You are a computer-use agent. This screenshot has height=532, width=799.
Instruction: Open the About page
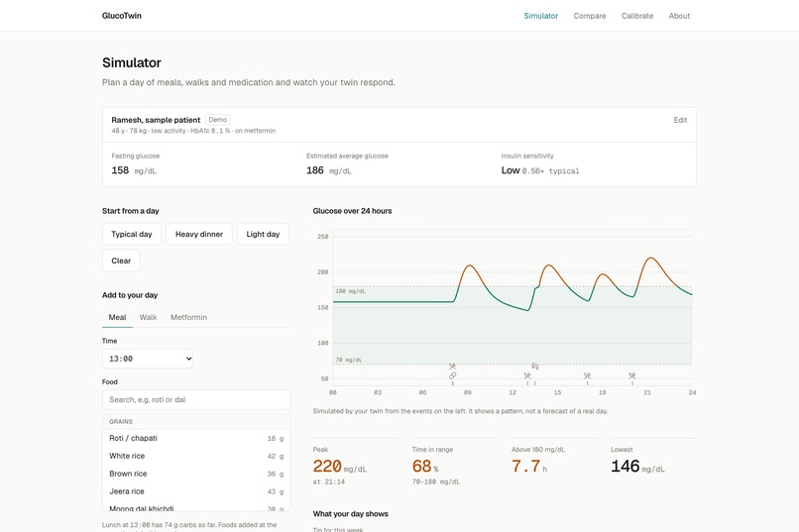[x=679, y=16]
